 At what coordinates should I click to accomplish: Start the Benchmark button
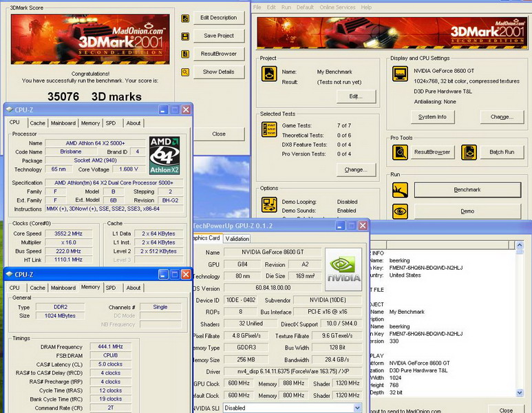(x=467, y=190)
